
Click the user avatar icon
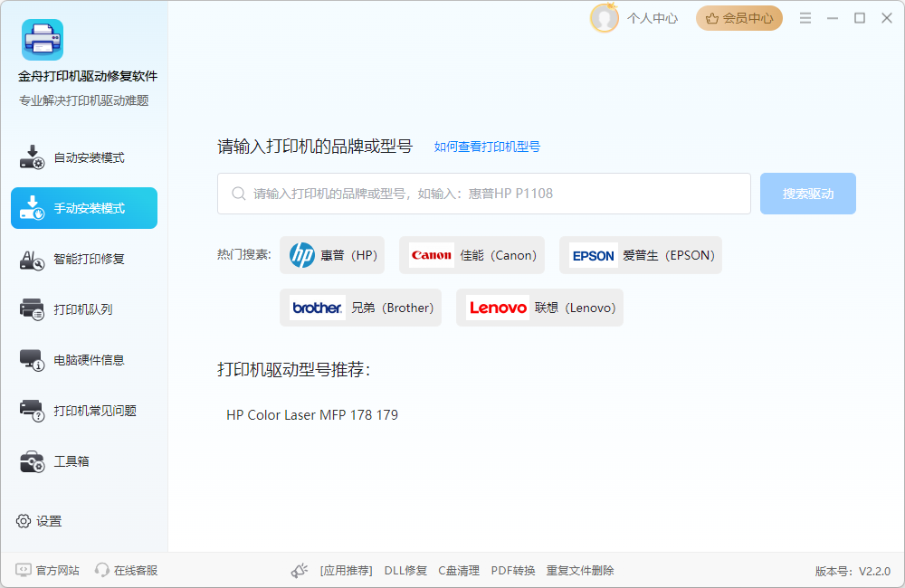coord(605,18)
